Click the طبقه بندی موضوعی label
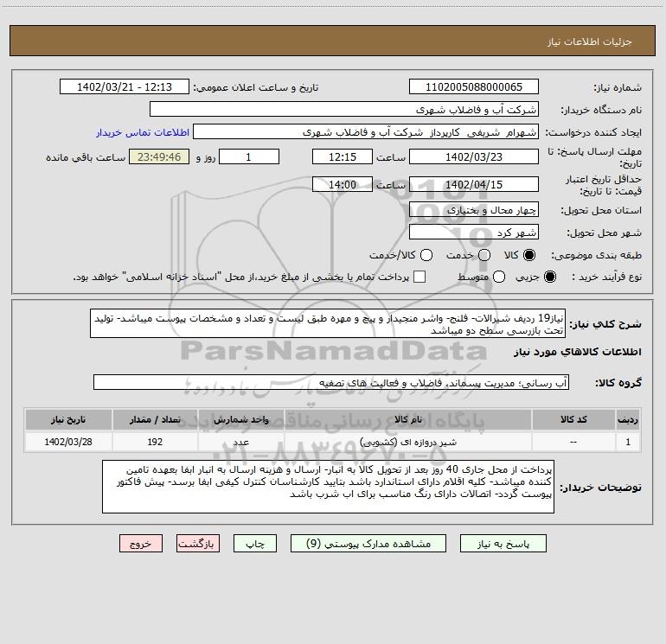The width and height of the screenshot is (666, 644). pyautogui.click(x=596, y=255)
